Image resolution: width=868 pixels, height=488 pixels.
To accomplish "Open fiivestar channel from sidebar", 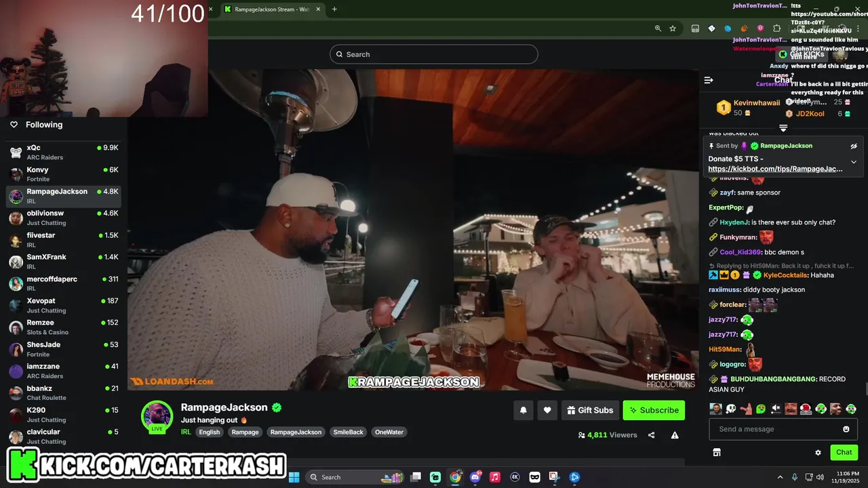I will click(64, 240).
